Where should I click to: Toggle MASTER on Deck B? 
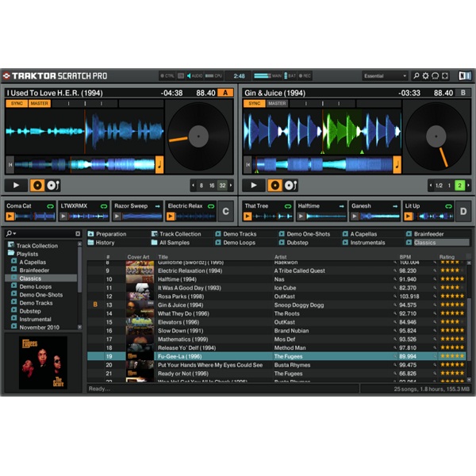coord(277,103)
